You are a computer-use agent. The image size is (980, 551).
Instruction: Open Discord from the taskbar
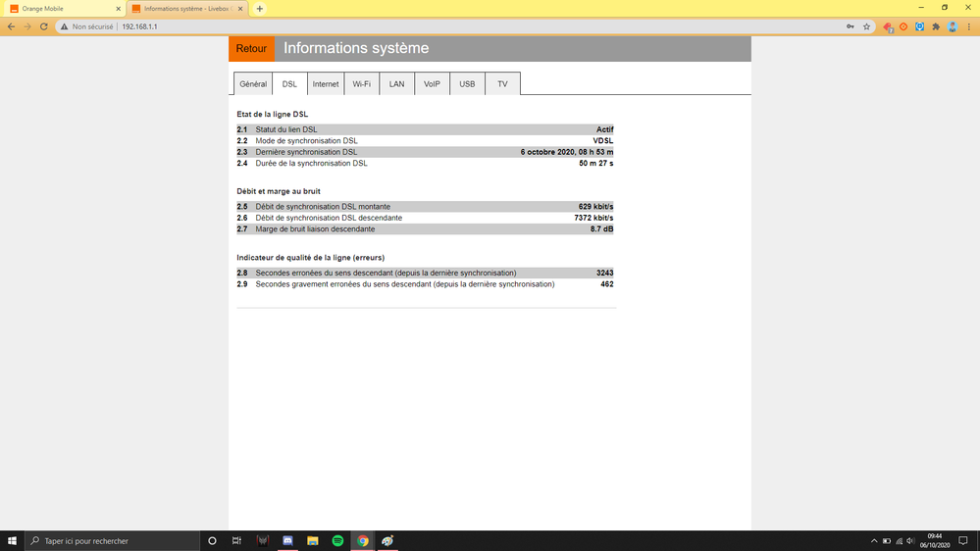287,541
